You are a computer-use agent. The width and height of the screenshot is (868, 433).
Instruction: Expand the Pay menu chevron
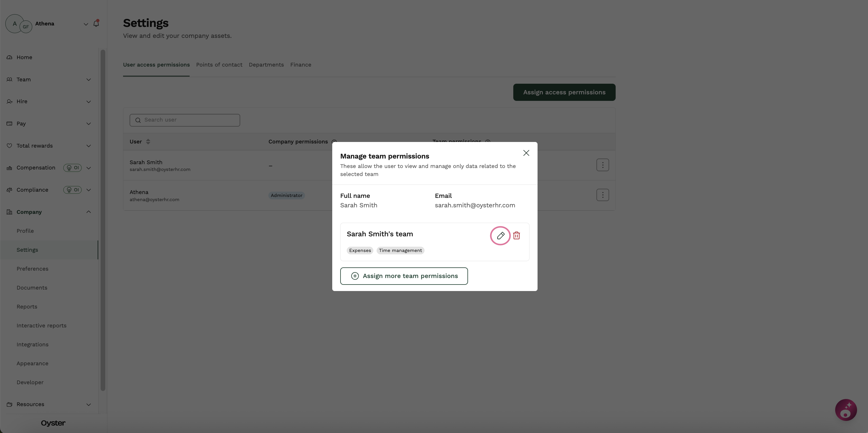coord(89,124)
